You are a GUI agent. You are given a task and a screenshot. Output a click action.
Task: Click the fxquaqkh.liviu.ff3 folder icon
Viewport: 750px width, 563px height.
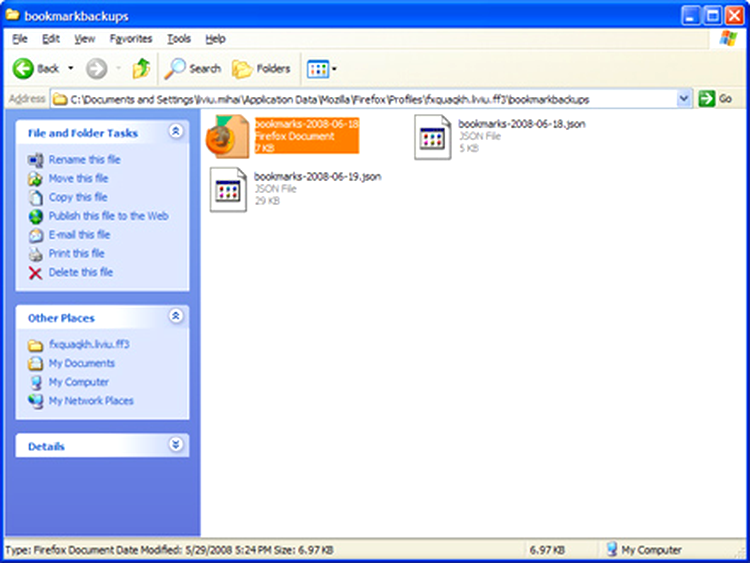[35, 345]
